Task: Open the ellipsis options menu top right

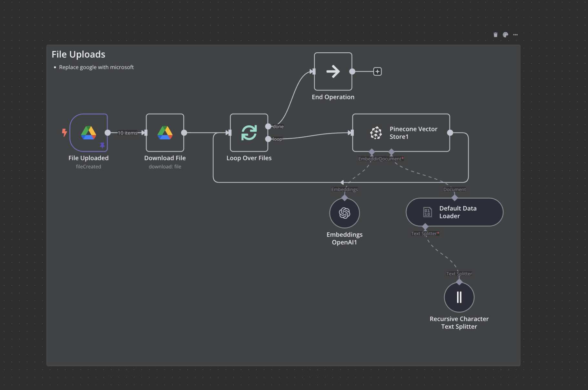Action: (515, 35)
